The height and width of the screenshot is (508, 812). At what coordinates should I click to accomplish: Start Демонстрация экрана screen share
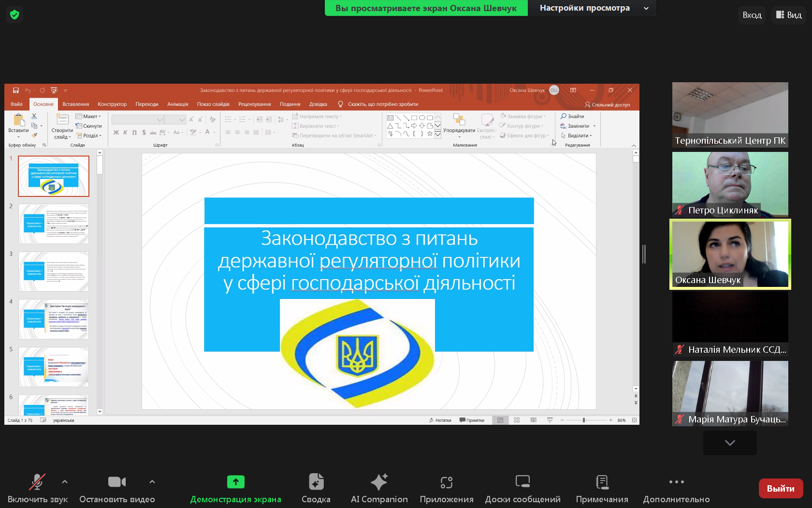pyautogui.click(x=235, y=489)
